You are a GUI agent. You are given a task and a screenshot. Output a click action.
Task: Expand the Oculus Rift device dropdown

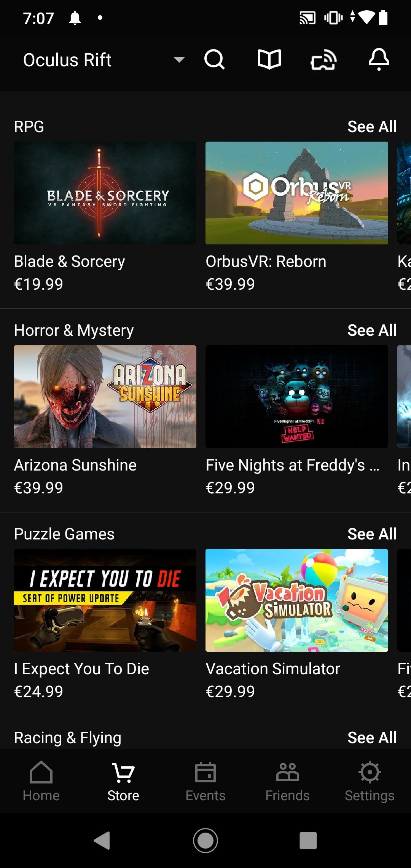click(104, 60)
